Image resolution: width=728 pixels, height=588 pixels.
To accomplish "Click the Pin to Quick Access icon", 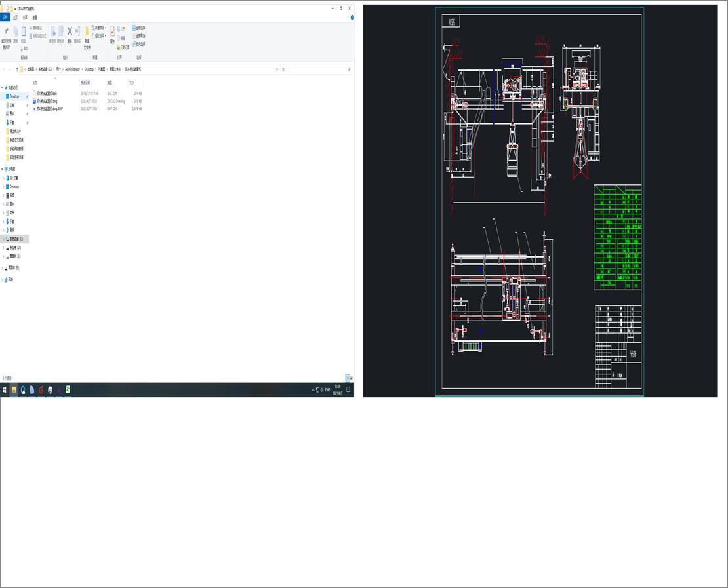I will [6, 31].
